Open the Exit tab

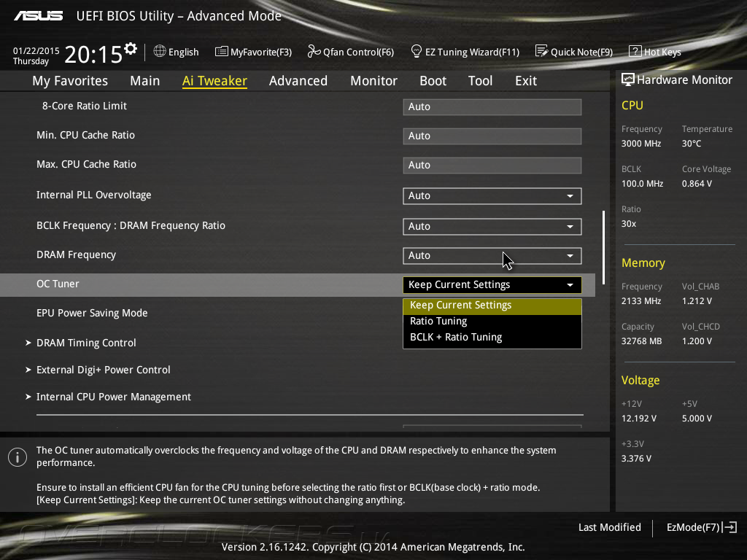(x=526, y=81)
